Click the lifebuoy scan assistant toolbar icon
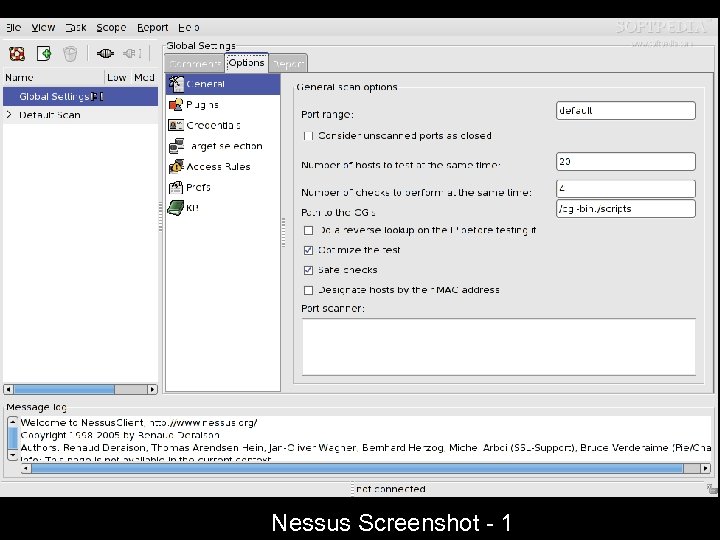This screenshot has height=540, width=720. (17, 54)
